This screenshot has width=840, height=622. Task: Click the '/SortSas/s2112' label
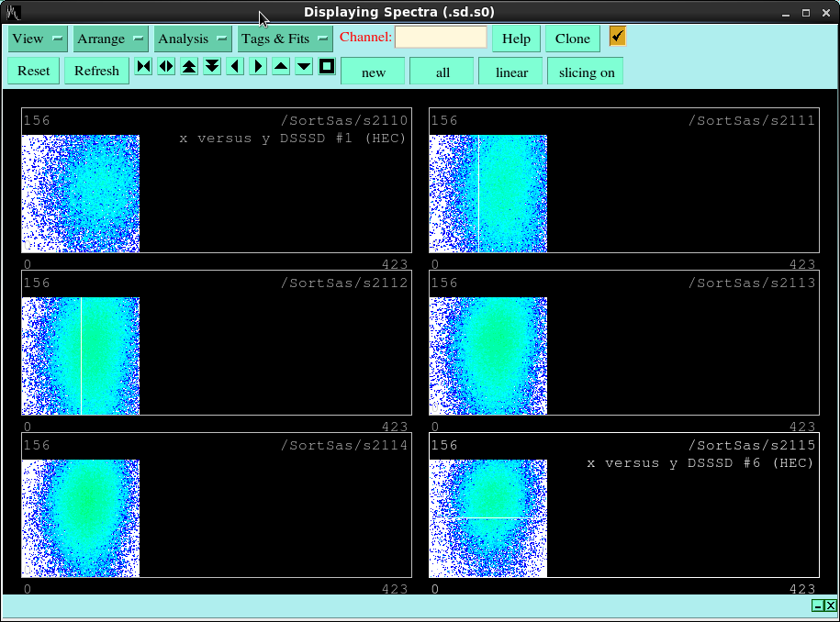point(344,283)
